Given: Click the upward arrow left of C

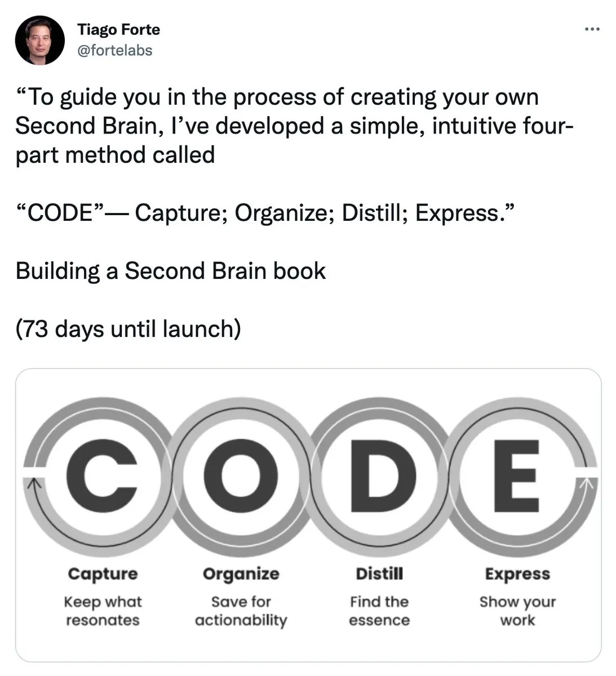Looking at the screenshot, I should click(34, 483).
